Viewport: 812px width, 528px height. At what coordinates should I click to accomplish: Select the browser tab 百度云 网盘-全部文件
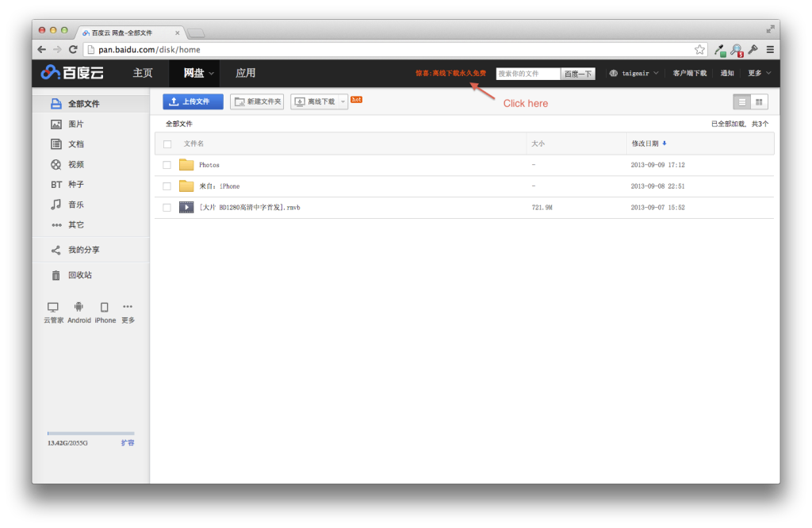[129, 33]
